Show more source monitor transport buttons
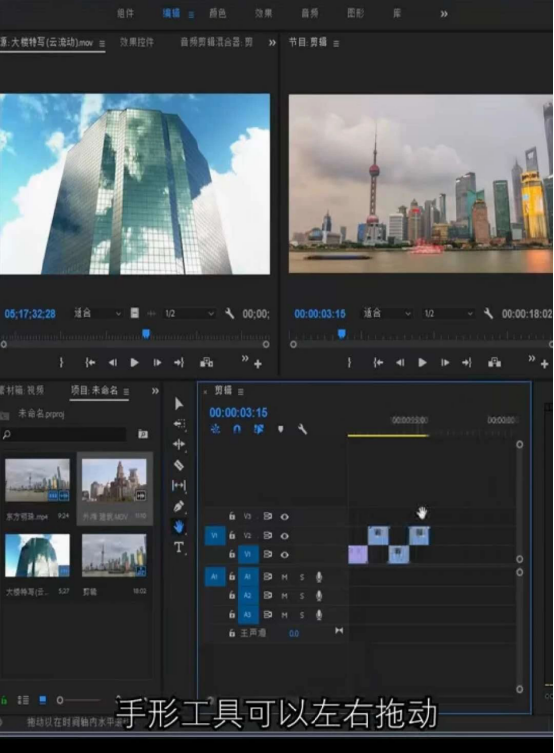554x753 pixels. click(245, 358)
